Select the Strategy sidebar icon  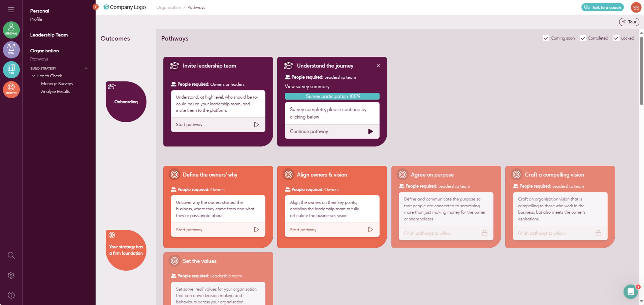(x=11, y=89)
